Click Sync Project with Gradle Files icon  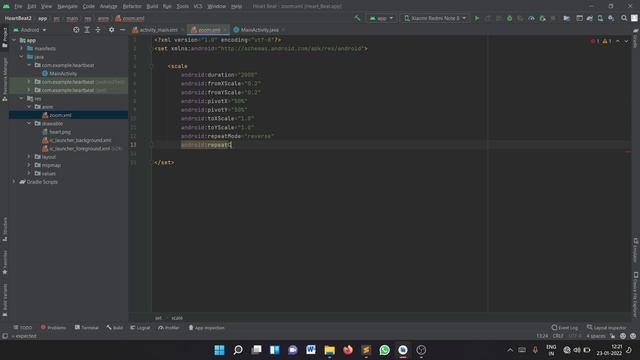tap(590, 18)
